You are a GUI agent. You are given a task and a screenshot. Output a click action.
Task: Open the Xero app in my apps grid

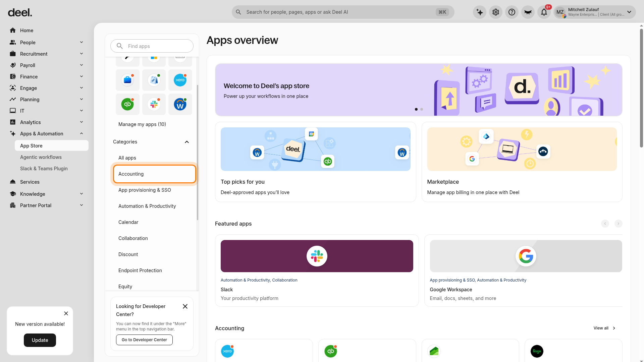tap(180, 80)
